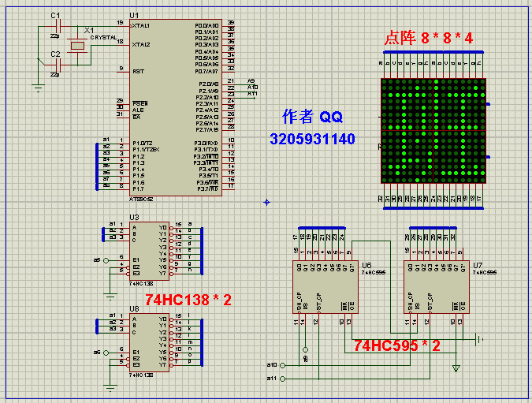This screenshot has height=403, width=532.
Task: Click the 'XTAL1' pin label on U1
Action: 141,26
